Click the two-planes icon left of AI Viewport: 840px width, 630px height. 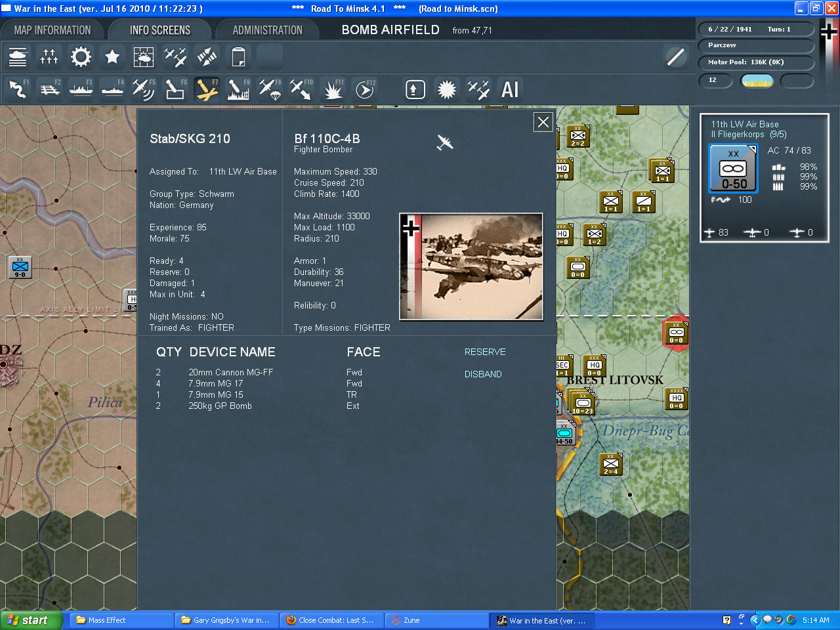click(x=478, y=89)
